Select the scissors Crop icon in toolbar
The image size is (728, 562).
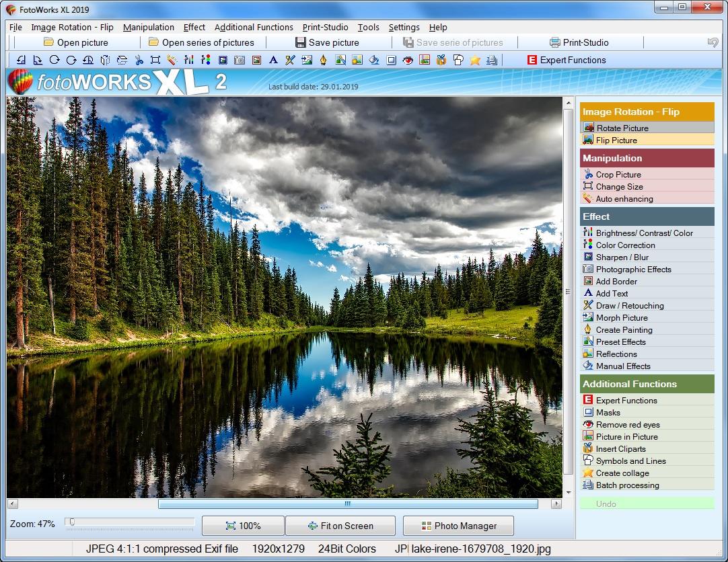139,60
